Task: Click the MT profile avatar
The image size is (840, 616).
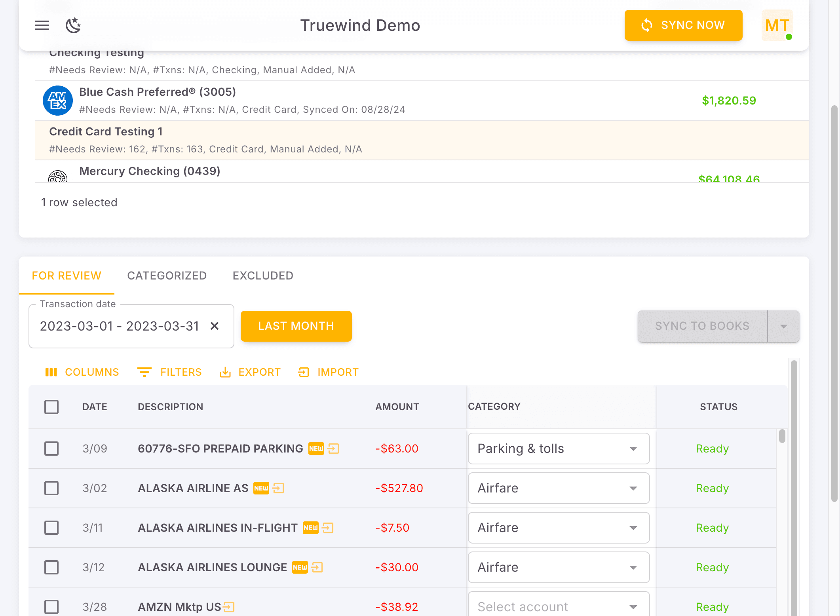Action: tap(777, 25)
